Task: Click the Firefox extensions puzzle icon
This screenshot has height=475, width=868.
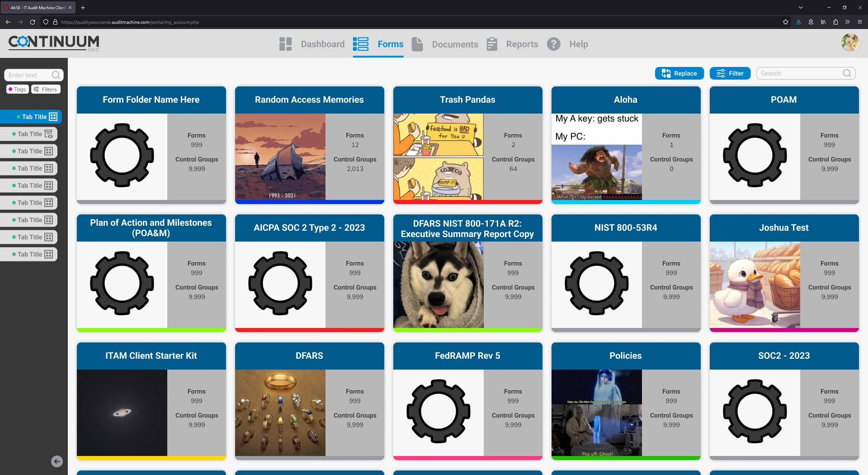Action: 835,22
